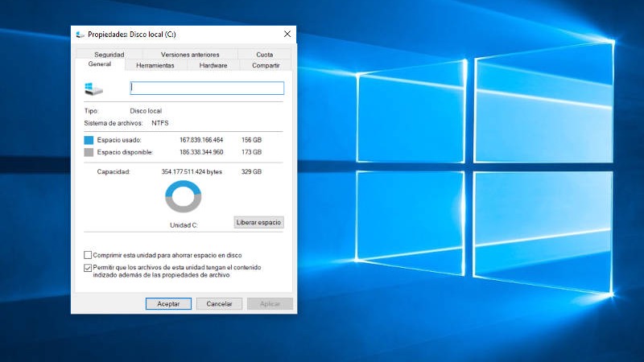The height and width of the screenshot is (362, 644).
Task: Click the drive icon in the title bar
Action: tap(80, 35)
